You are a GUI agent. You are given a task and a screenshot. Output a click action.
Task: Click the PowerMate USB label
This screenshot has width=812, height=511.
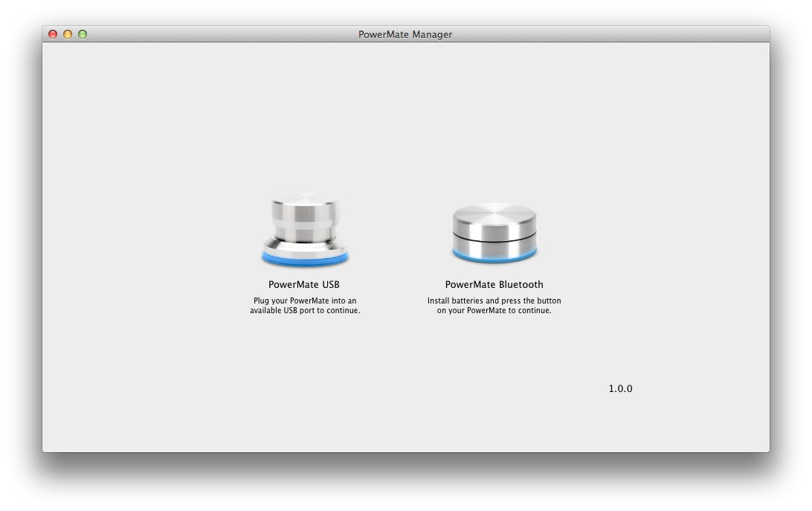pyautogui.click(x=304, y=285)
